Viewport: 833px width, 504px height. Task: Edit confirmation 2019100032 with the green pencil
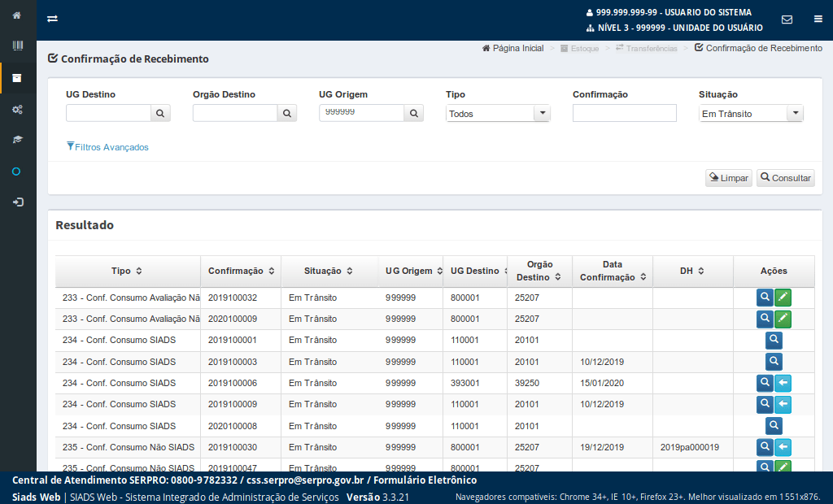click(783, 298)
